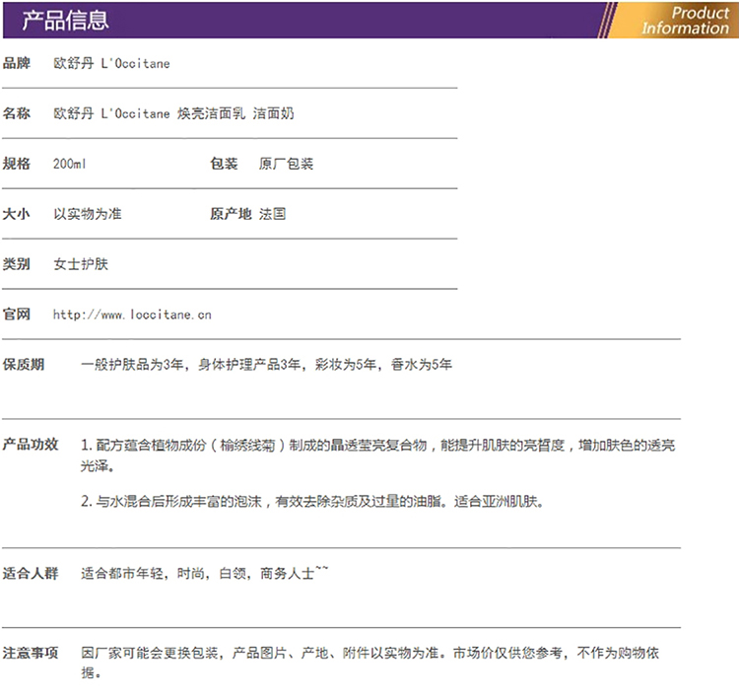Click the 类别 label
Viewport: 739px width, 700px height.
[17, 264]
